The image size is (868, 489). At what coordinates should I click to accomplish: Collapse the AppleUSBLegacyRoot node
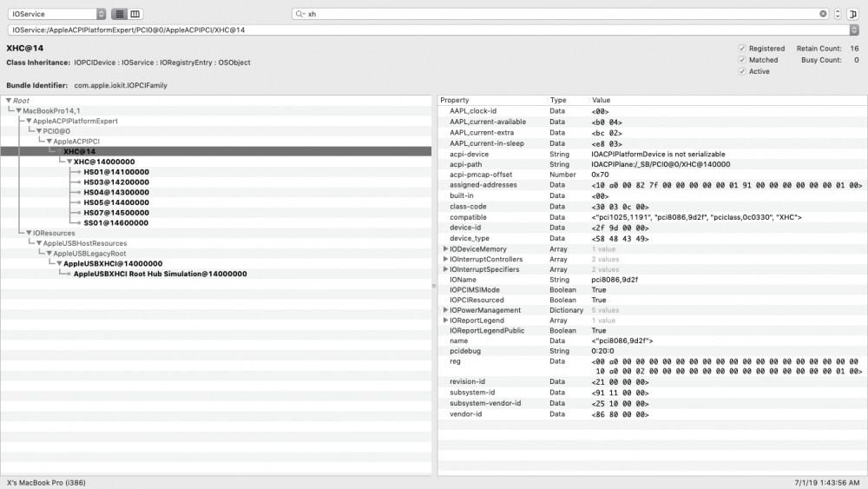49,254
